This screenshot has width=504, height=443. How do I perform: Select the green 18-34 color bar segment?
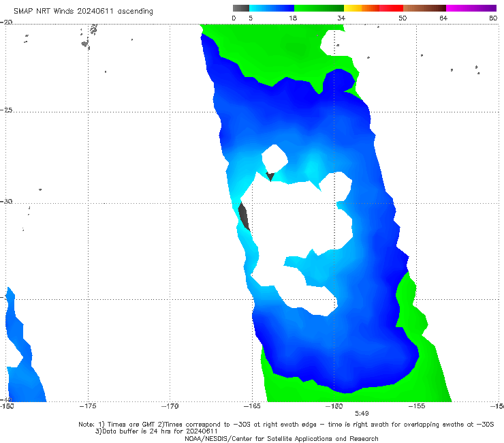[319, 8]
